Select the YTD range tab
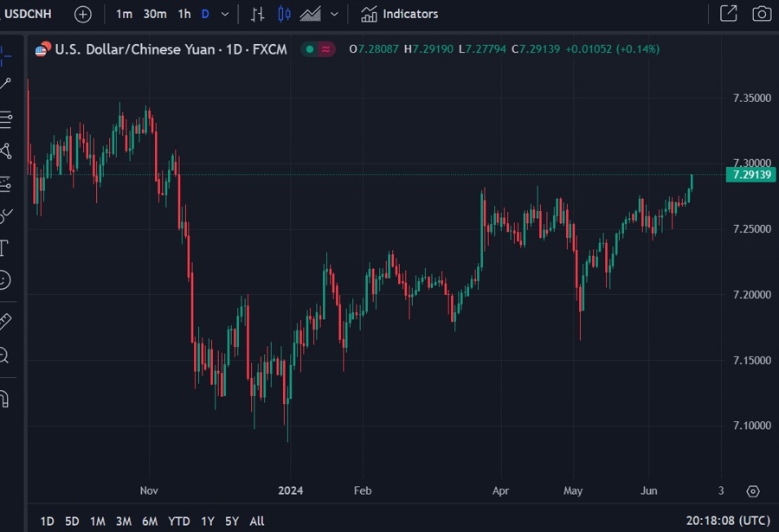 tap(178, 521)
